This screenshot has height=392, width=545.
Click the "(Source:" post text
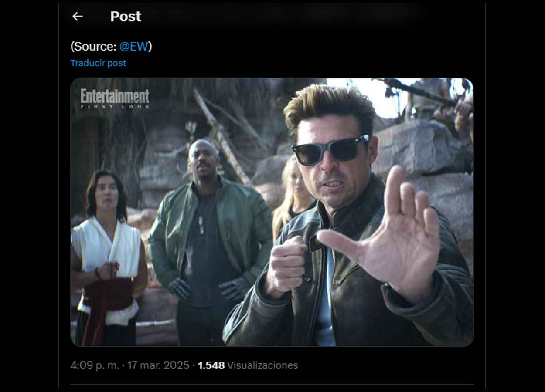click(94, 47)
